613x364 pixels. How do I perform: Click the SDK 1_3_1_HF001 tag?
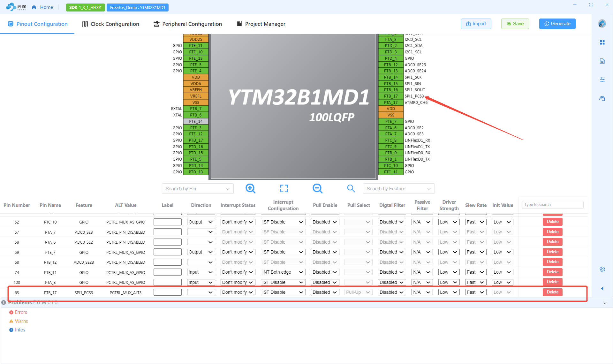pos(85,7)
